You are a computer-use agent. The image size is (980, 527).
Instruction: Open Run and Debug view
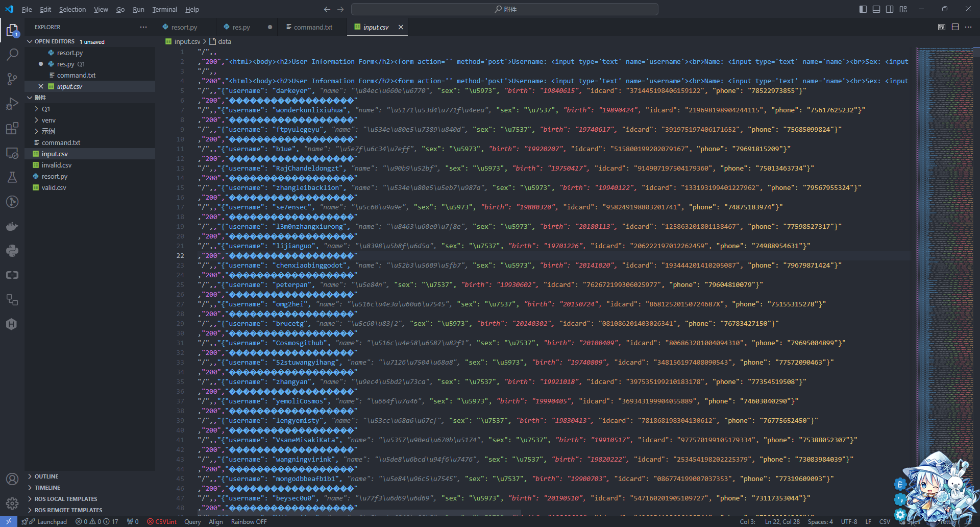(x=12, y=104)
